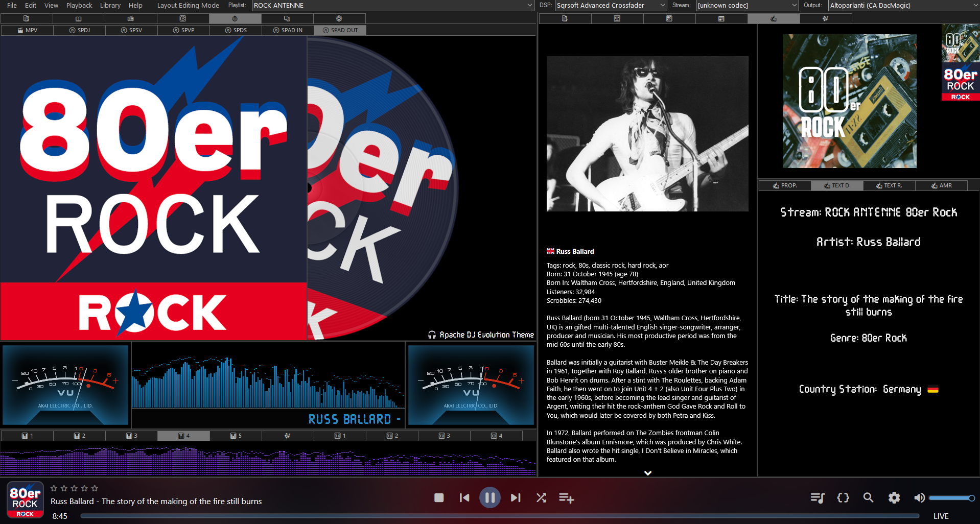Open the radio icon tab in left panel
Viewport: 980px width, 524px height.
pyautogui.click(x=130, y=18)
